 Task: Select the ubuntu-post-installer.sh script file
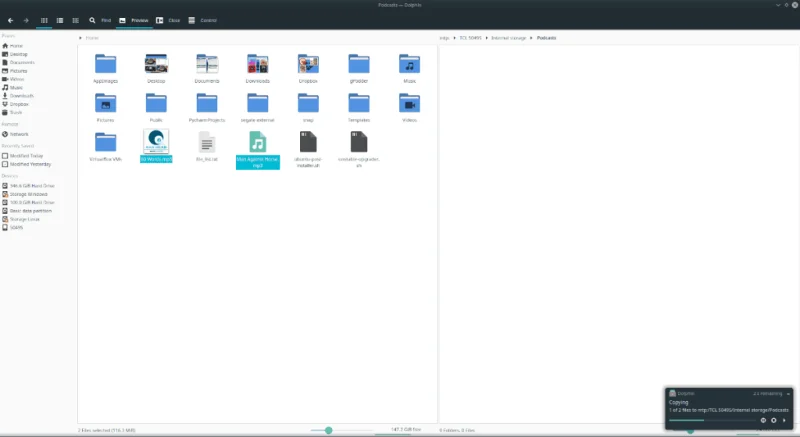coord(308,142)
